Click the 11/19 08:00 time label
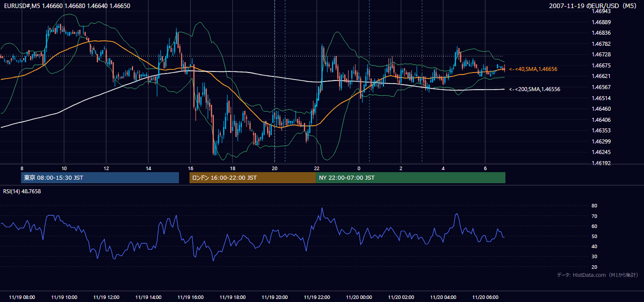This screenshot has height=302, width=644. [x=22, y=297]
